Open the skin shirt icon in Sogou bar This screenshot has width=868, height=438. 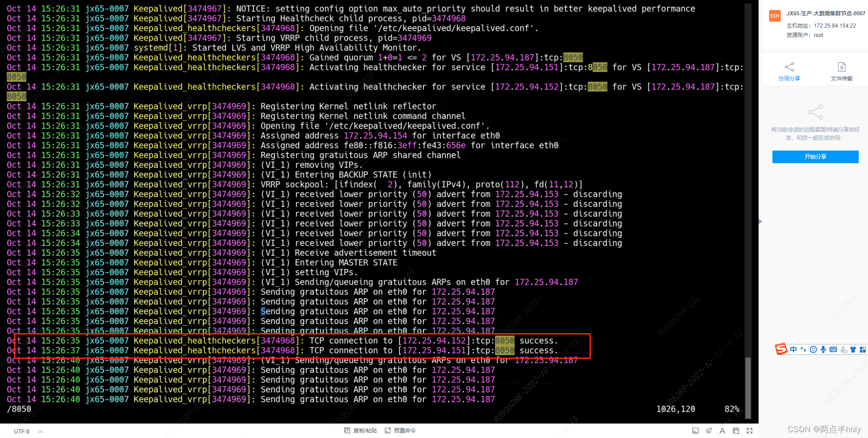point(853,349)
